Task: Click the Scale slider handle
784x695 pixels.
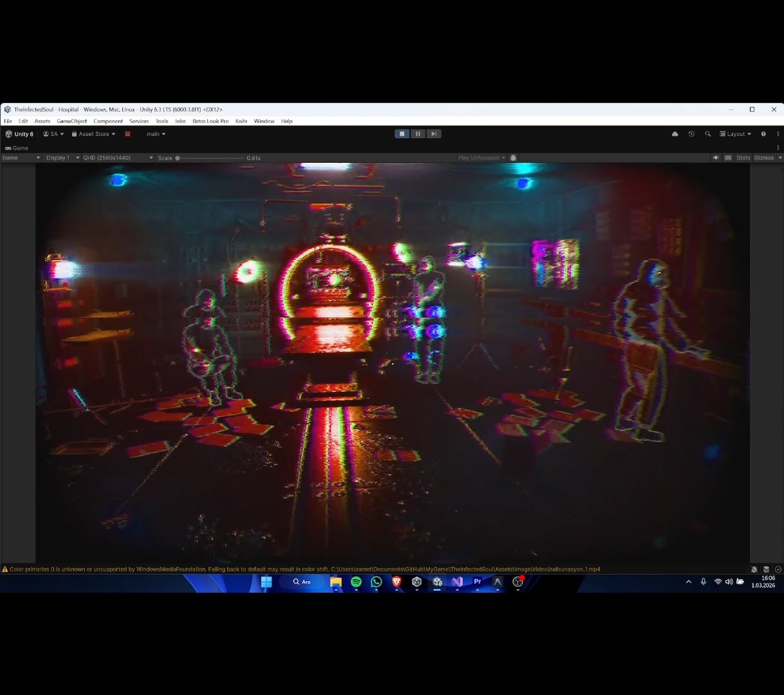Action: pos(178,158)
